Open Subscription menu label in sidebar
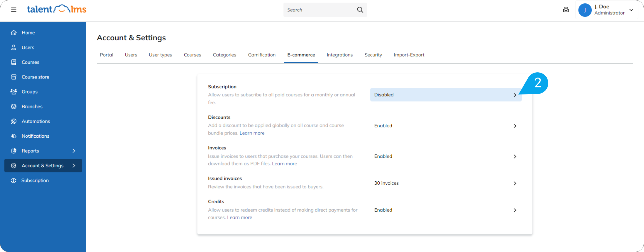This screenshot has width=644, height=252. tap(35, 181)
